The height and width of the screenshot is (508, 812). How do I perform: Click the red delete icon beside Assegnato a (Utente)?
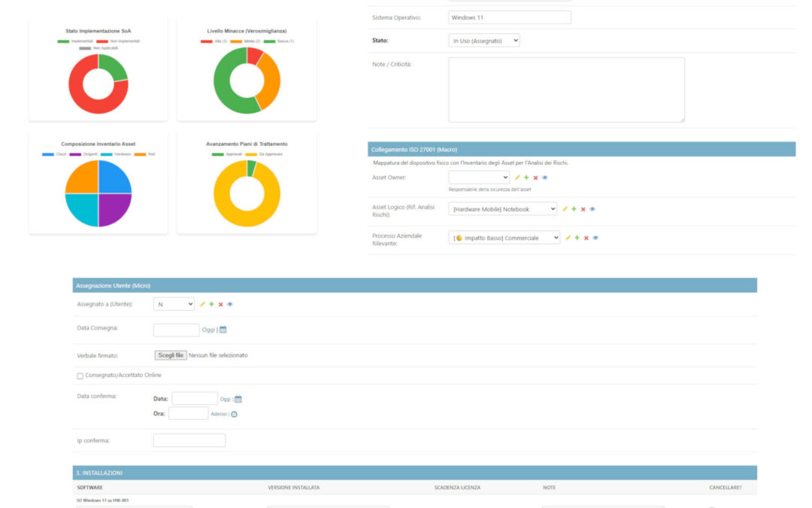pyautogui.click(x=220, y=305)
